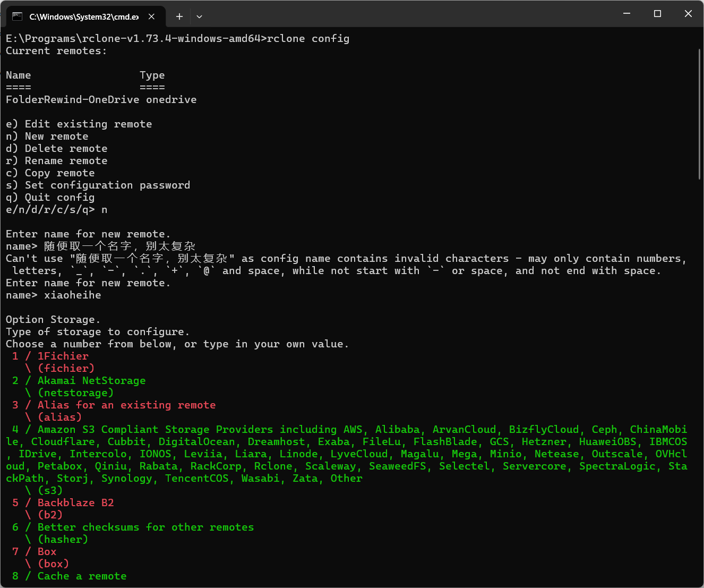Click the invalid characters error message

tap(345, 258)
